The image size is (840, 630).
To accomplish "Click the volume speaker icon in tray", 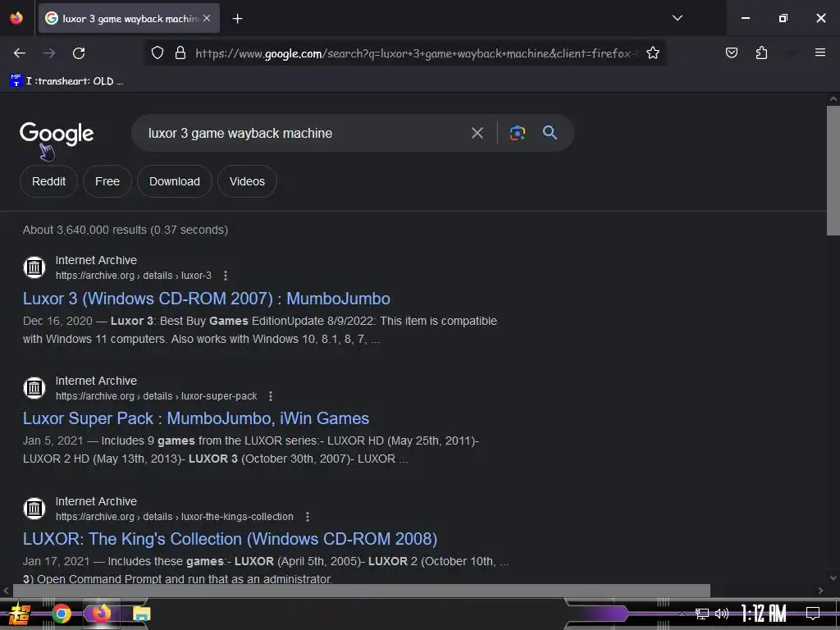I will (722, 614).
